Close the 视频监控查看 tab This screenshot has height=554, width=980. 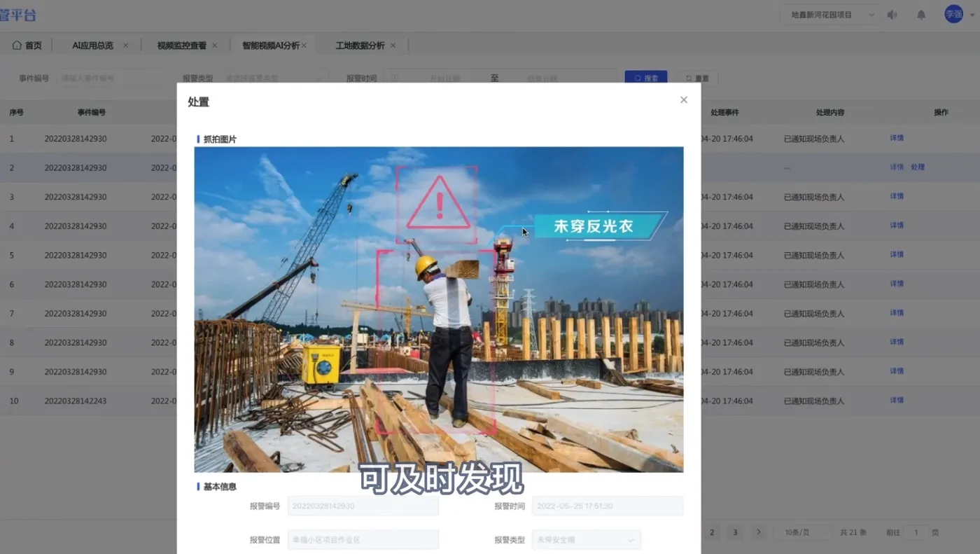[x=215, y=46]
